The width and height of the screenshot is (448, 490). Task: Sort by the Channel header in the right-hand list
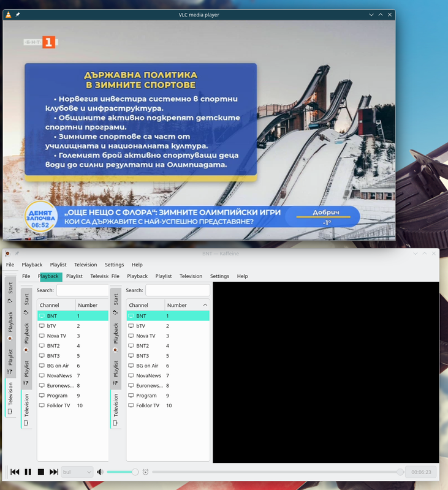(x=145, y=305)
